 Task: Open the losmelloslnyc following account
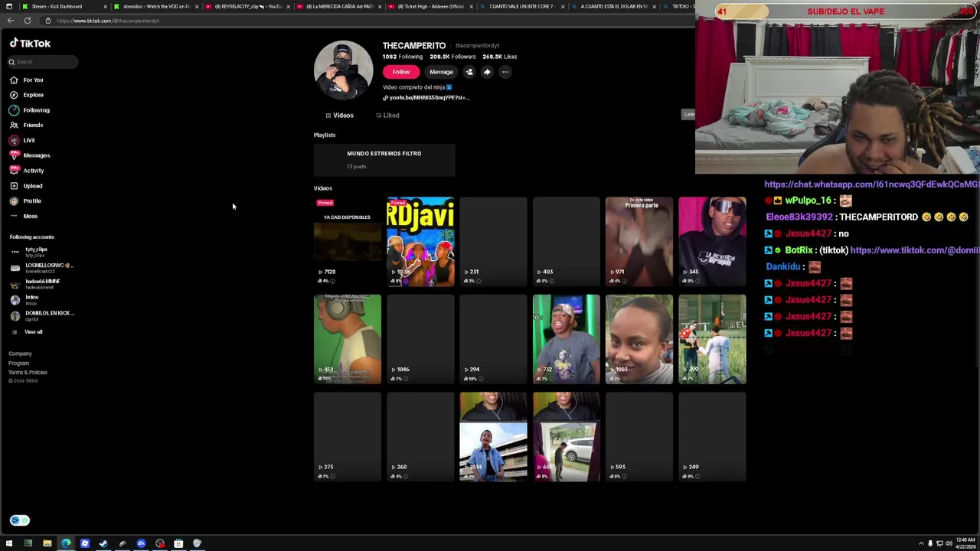coord(42,268)
